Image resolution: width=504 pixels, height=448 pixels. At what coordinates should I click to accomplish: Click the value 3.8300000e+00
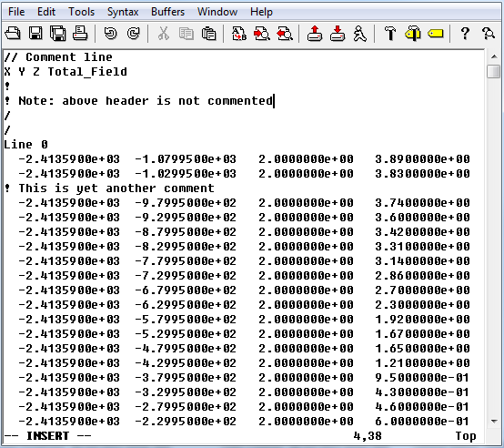coord(423,174)
